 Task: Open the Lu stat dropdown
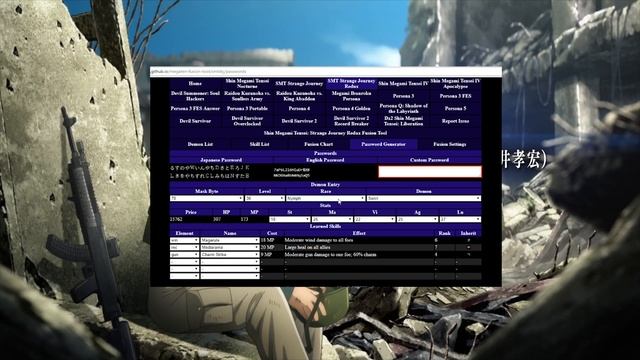click(460, 220)
